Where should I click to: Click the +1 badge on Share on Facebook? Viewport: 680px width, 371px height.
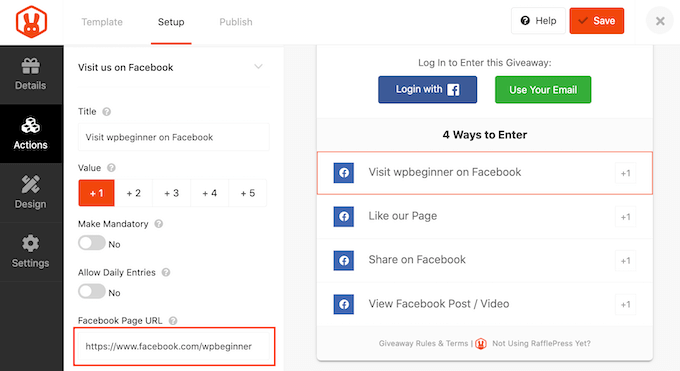coord(625,261)
